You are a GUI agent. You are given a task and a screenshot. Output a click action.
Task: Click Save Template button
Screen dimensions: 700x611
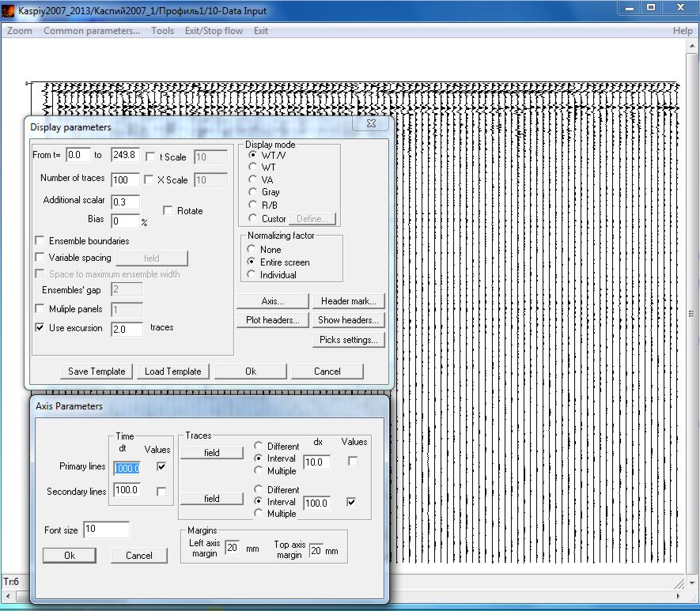click(96, 372)
